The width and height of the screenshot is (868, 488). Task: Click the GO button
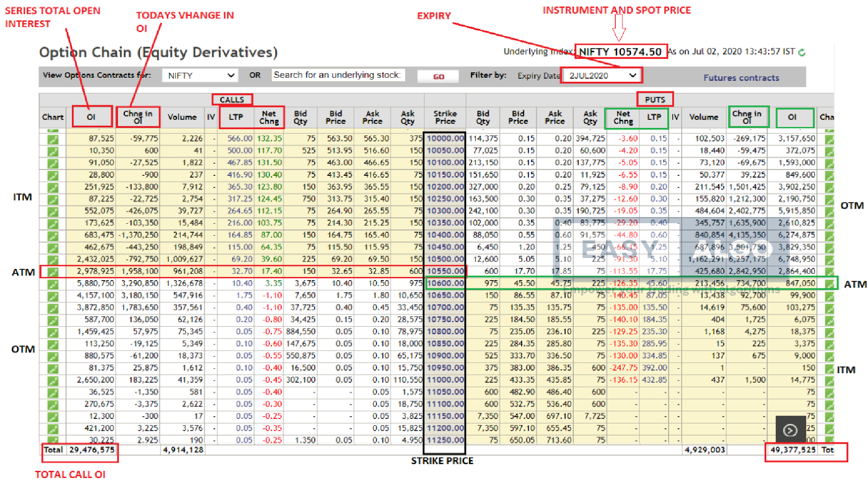pos(438,76)
